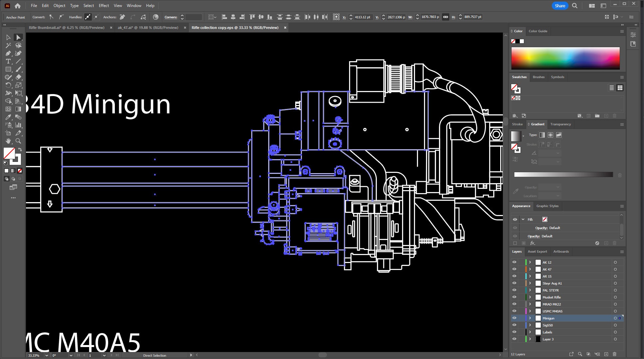644x359 pixels.
Task: Toggle visibility of the Musket Rifle layer
Action: (514, 297)
